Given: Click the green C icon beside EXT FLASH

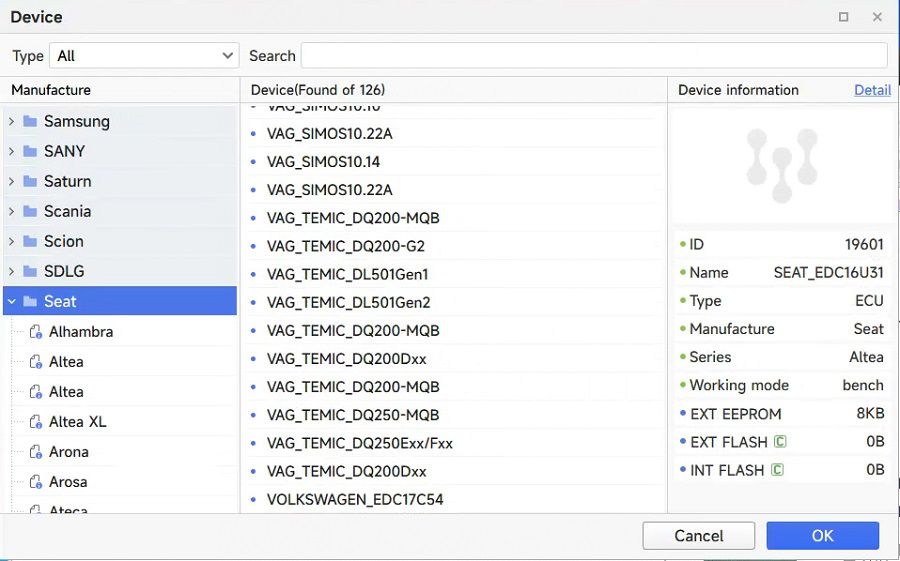Looking at the screenshot, I should [x=780, y=442].
